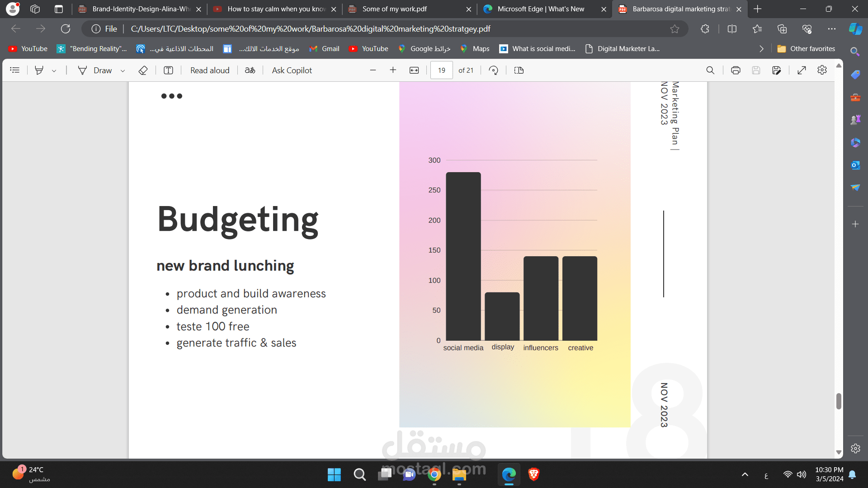The image size is (868, 488).
Task: Click the Add text tool icon
Action: click(168, 70)
